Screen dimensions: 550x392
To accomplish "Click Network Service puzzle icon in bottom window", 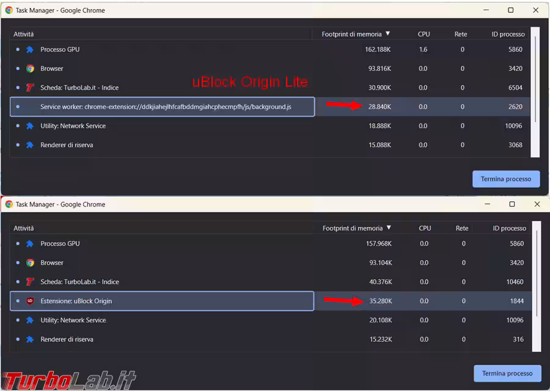I will [x=30, y=320].
